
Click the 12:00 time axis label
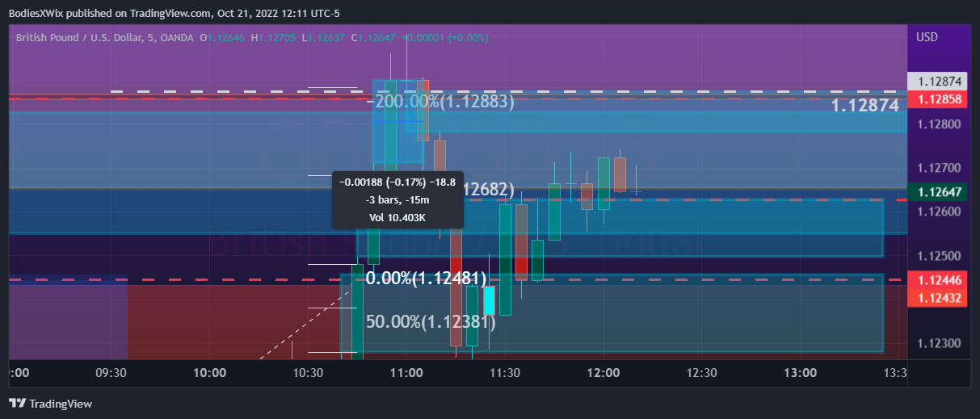(x=604, y=373)
